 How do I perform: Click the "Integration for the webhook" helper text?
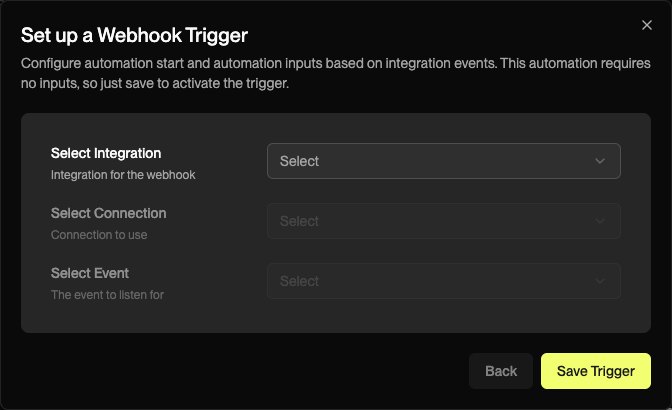[123, 175]
